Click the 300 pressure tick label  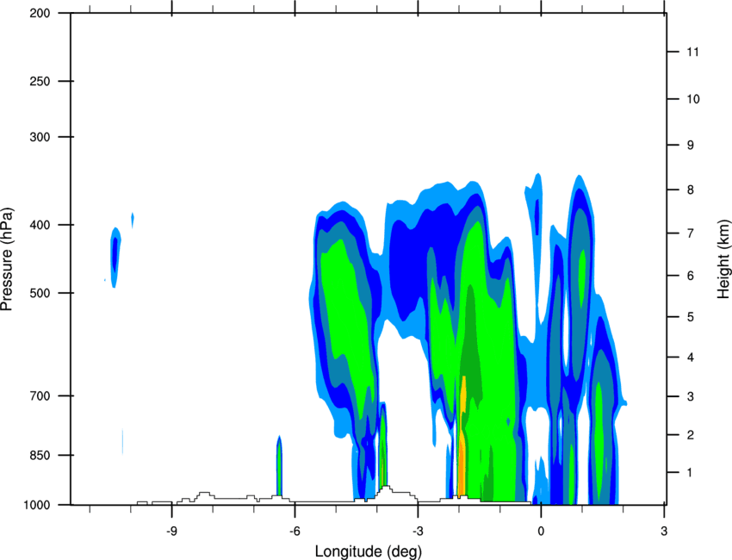40,137
